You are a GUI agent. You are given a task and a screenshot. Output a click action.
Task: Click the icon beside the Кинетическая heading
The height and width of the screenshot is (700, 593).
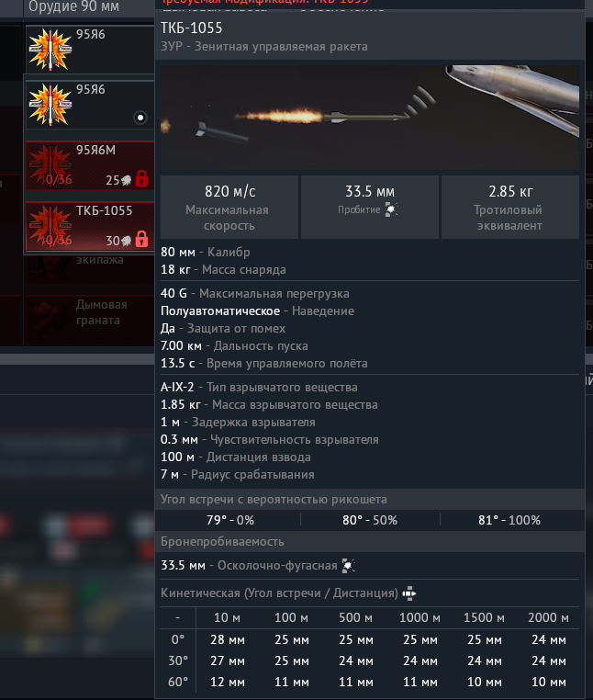click(x=409, y=593)
